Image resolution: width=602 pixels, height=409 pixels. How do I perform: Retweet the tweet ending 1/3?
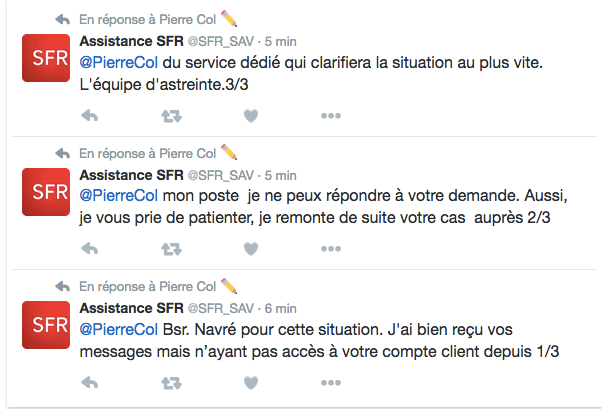tap(171, 383)
